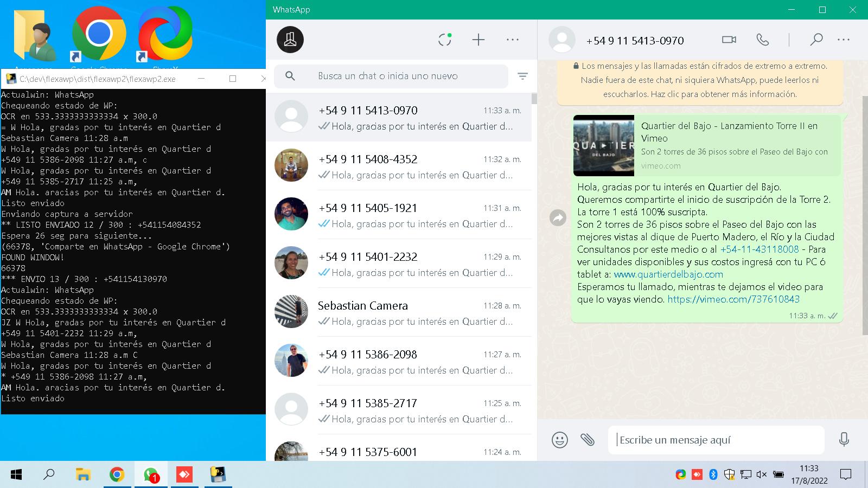The width and height of the screenshot is (868, 488).
Task: Click contact number in chat header
Action: (635, 41)
